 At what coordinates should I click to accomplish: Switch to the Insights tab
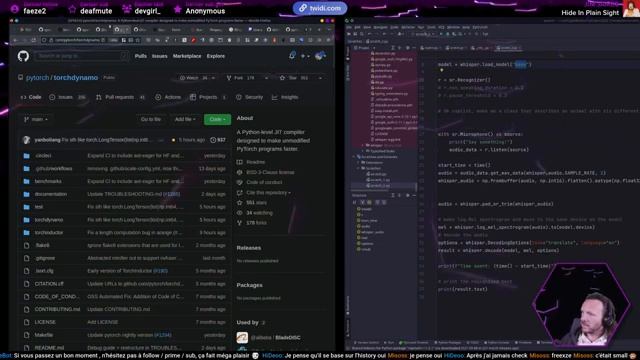point(285,97)
